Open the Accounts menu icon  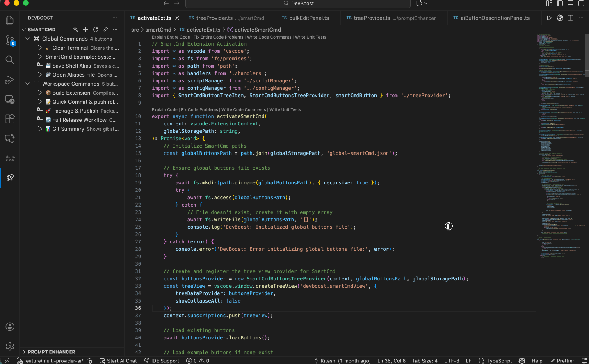(10, 327)
